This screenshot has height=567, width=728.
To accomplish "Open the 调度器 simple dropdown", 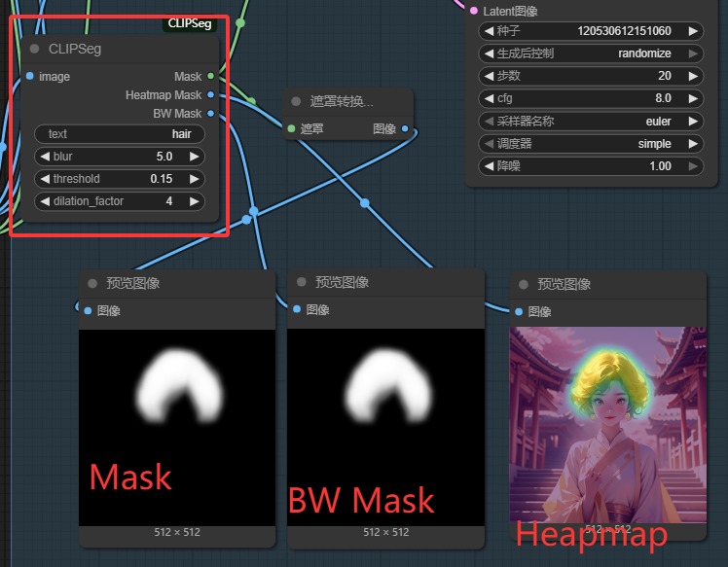I will (591, 144).
